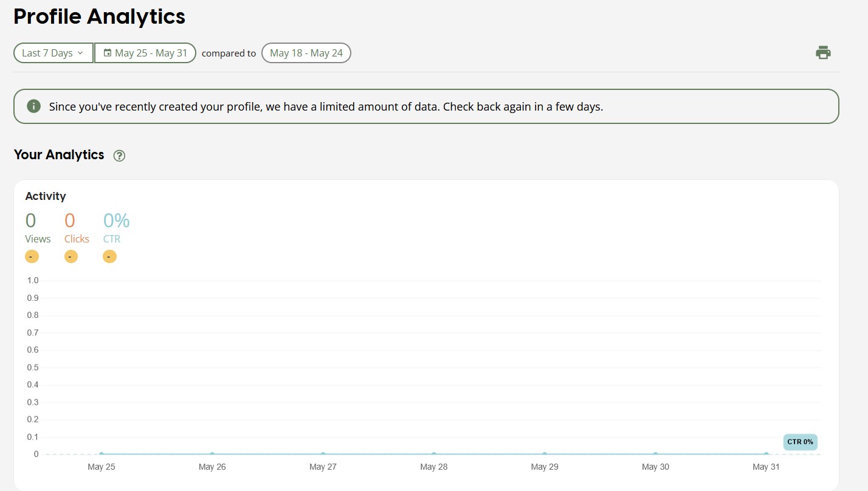Click the 'compared to' text
The height and width of the screenshot is (491, 868).
coord(229,53)
